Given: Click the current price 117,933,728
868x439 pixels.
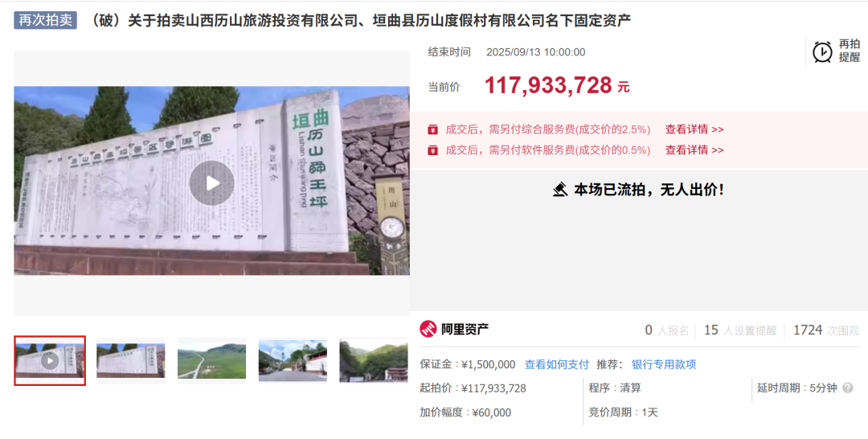Looking at the screenshot, I should pyautogui.click(x=548, y=86).
